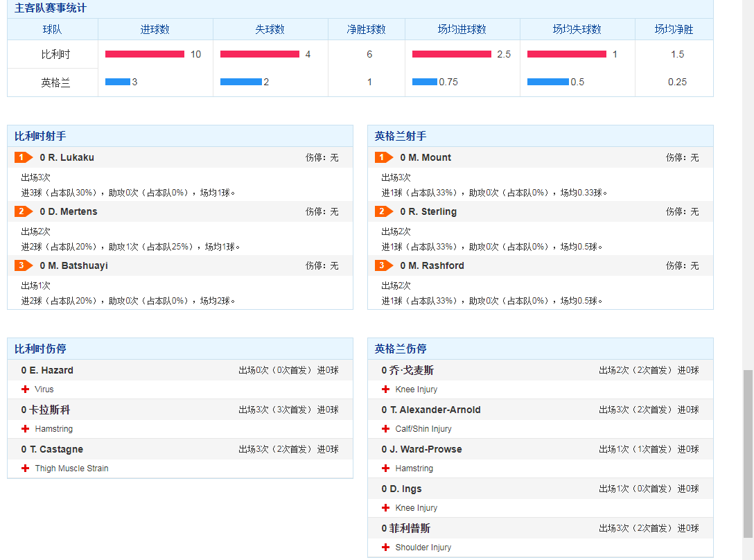Screen dimensions: 754x560
Task: Click the red cross icon next to Virus
Action: pyautogui.click(x=26, y=389)
